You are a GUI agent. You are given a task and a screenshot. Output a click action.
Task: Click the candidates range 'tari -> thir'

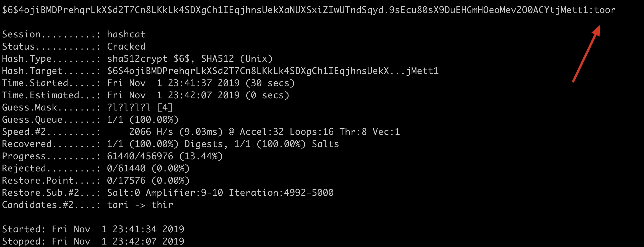click(x=140, y=205)
